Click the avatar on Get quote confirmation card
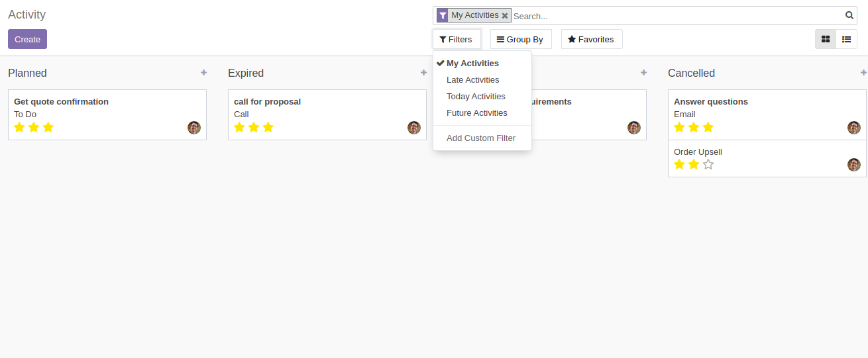This screenshot has height=358, width=868. coord(194,128)
